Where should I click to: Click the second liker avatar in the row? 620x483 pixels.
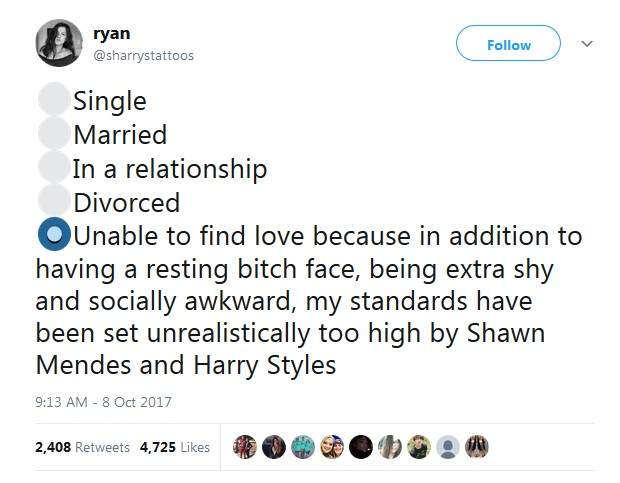[274, 446]
